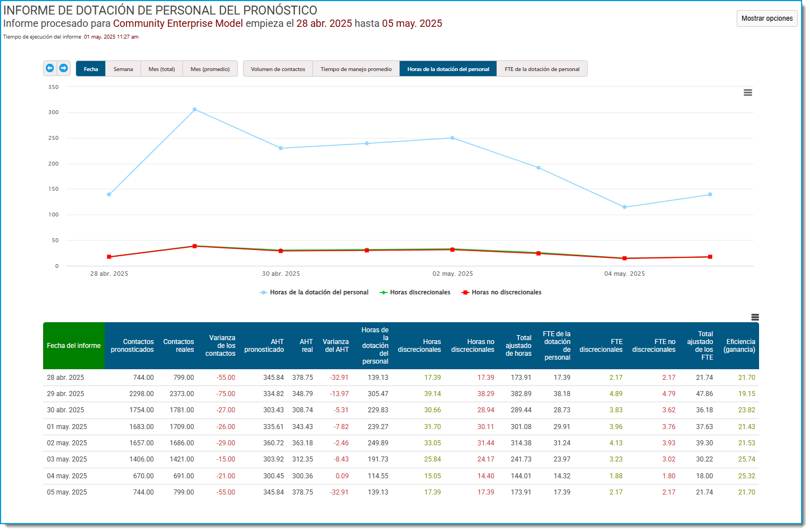
Task: Sort by Fecha del informe column header
Action: pyautogui.click(x=74, y=346)
